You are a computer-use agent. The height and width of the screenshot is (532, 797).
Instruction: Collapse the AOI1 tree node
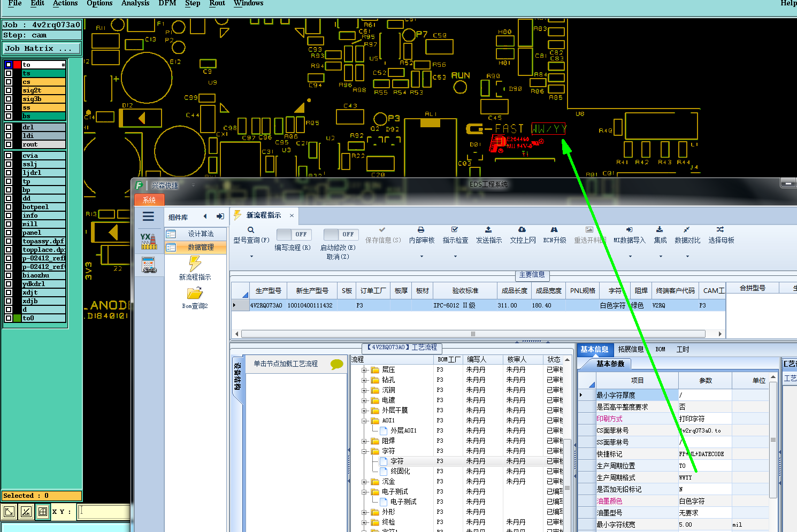[x=364, y=421]
